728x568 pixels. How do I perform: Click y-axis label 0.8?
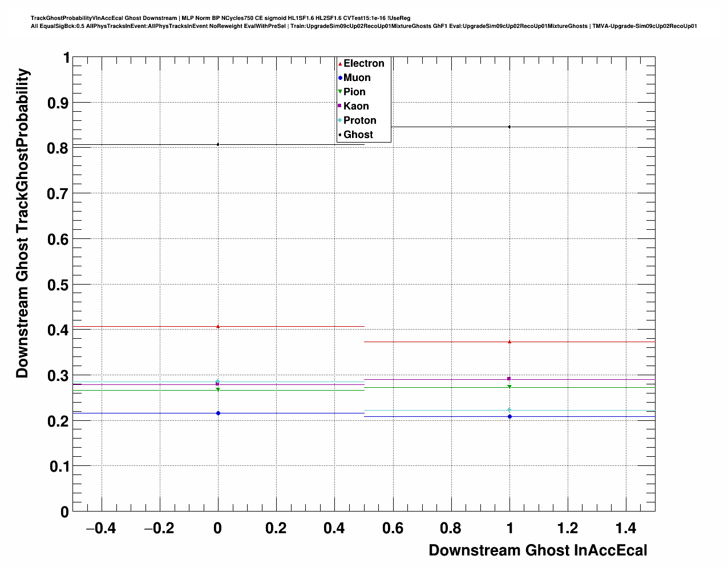[x=58, y=149]
